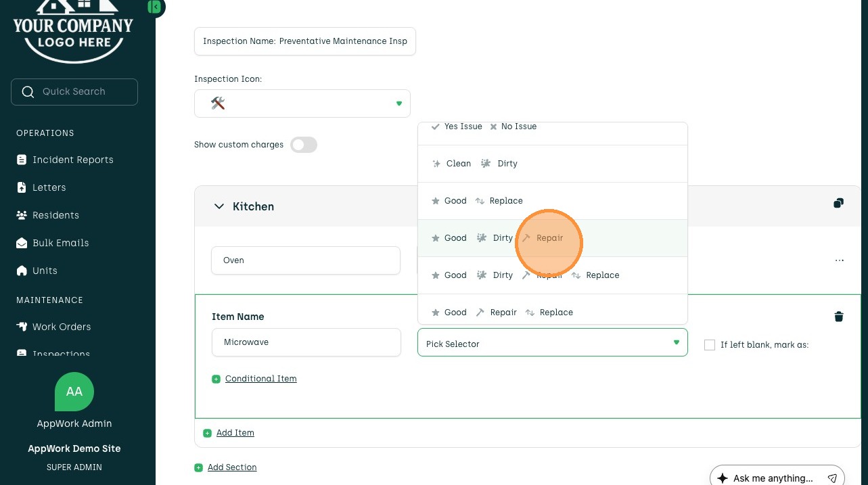Check the 'If left blank, mark as' box
This screenshot has height=485, width=868.
point(709,345)
